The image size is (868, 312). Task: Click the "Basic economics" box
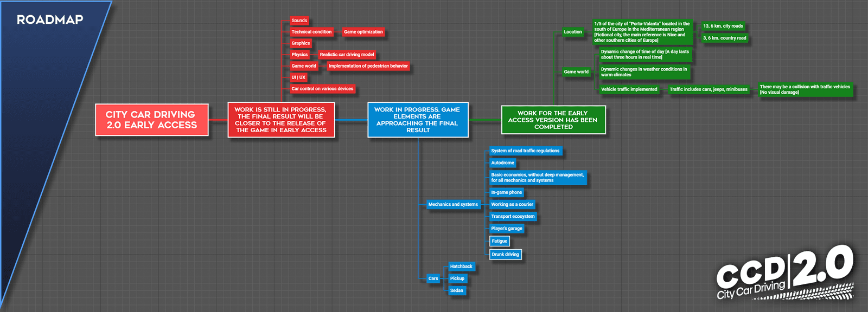coord(538,178)
